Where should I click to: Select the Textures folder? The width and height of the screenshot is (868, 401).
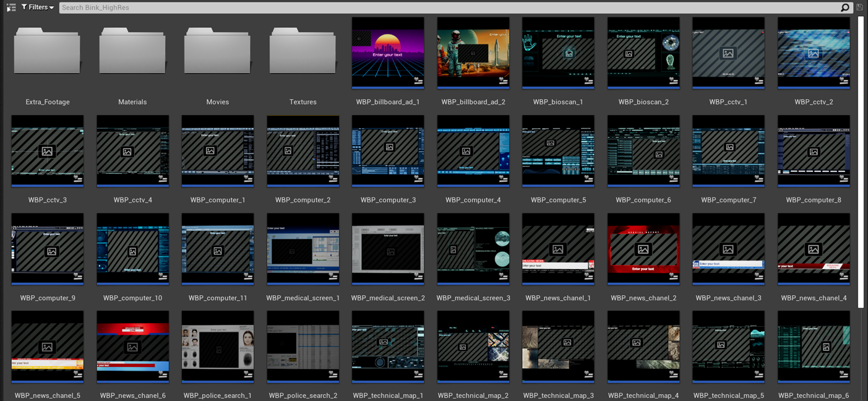(303, 53)
